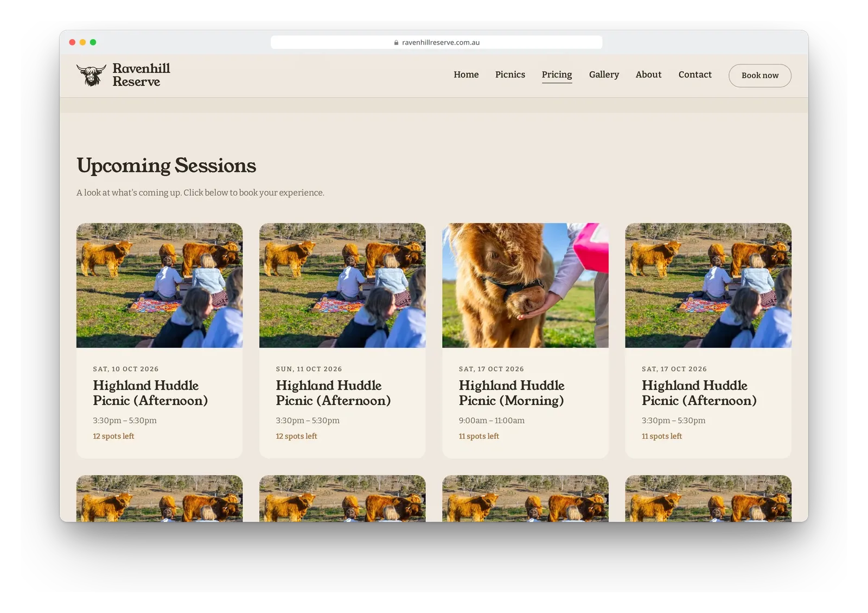
Task: Click the green maximize window button
Action: pyautogui.click(x=93, y=42)
